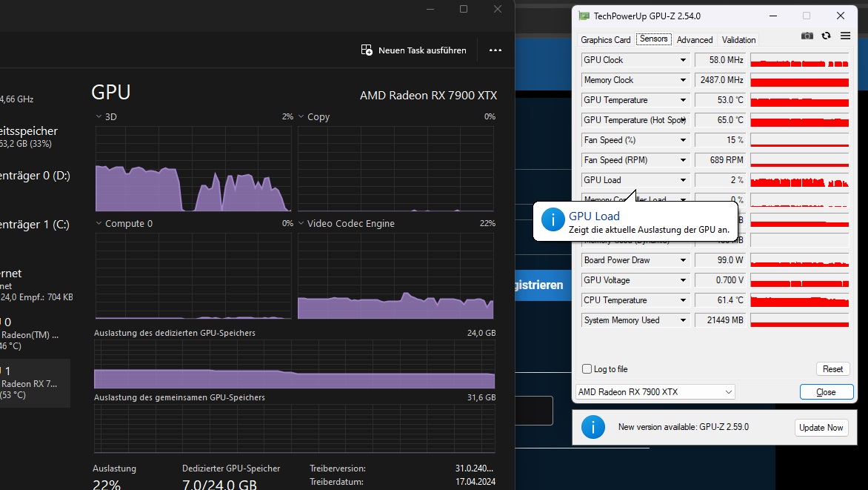Open the Memory Clock sensor dropdown
The width and height of the screenshot is (868, 490).
pyautogui.click(x=683, y=80)
